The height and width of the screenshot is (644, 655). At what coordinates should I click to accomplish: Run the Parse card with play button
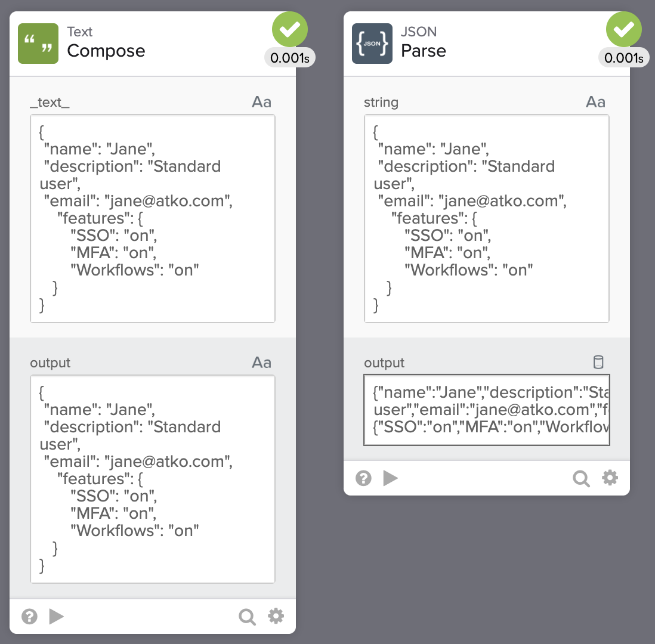click(391, 478)
